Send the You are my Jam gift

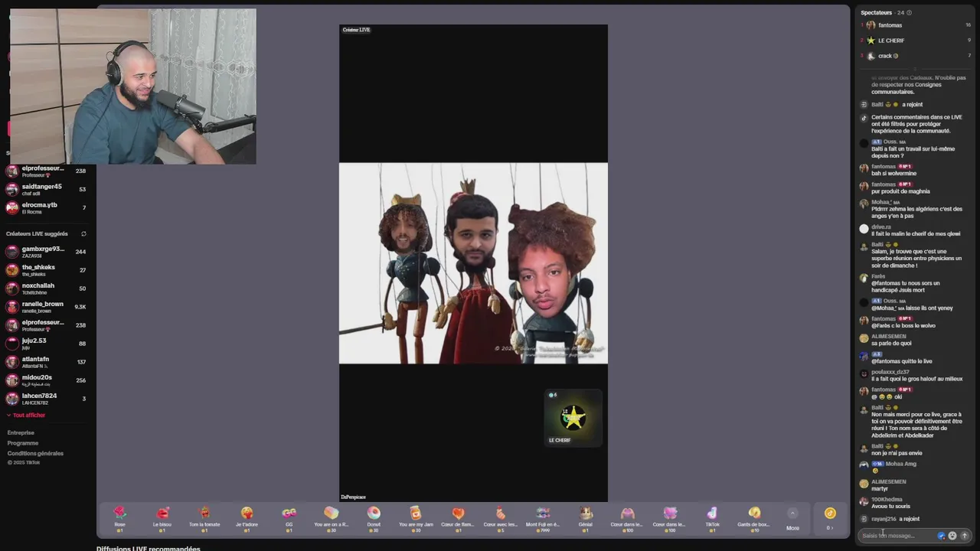pos(416,518)
